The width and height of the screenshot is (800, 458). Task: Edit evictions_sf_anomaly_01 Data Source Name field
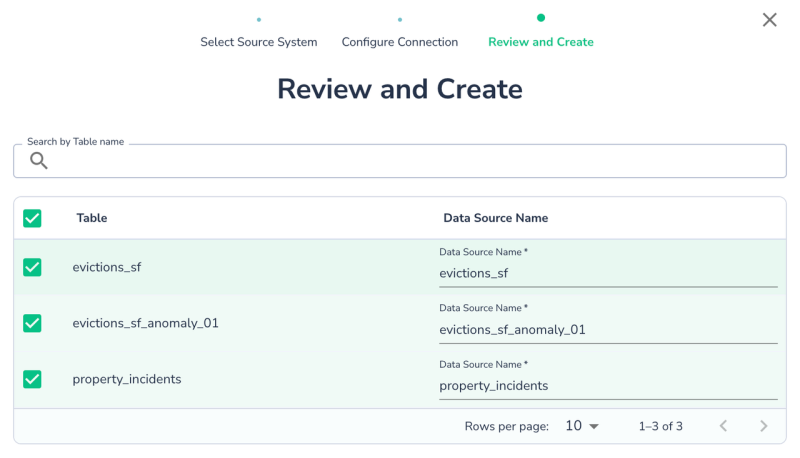pyautogui.click(x=607, y=329)
